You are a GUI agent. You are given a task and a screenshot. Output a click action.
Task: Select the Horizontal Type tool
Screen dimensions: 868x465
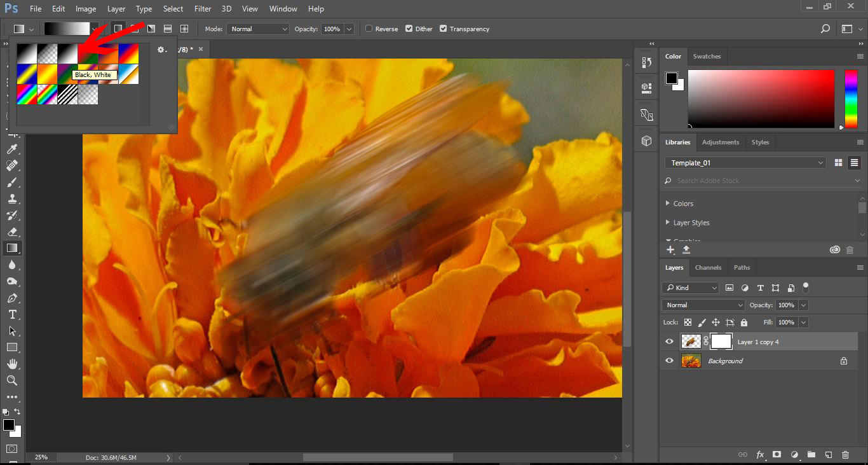tap(12, 314)
